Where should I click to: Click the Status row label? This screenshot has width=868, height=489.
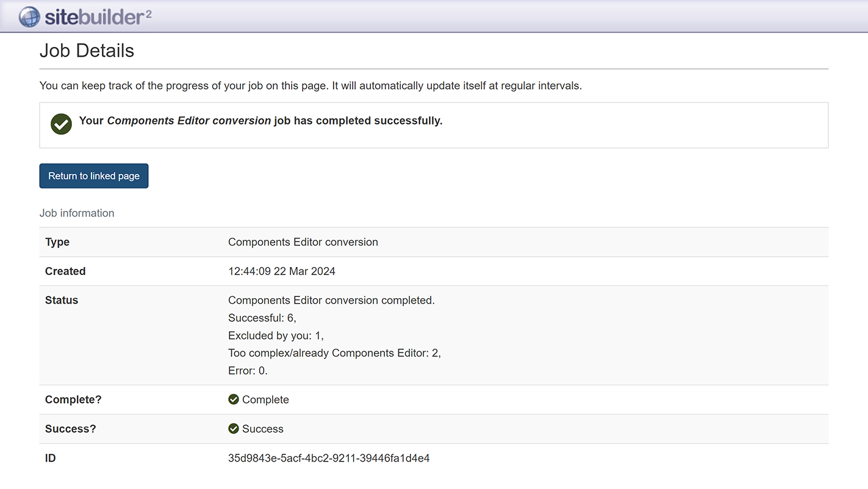(62, 300)
